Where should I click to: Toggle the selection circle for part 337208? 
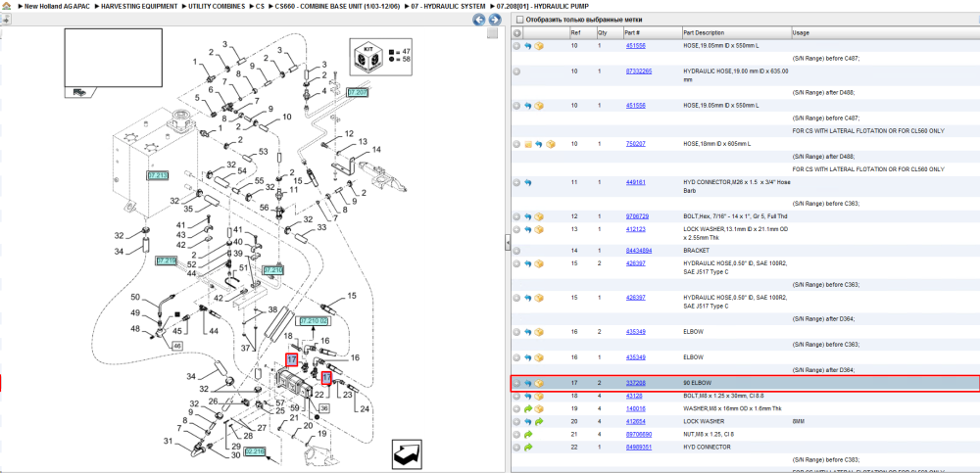516,383
